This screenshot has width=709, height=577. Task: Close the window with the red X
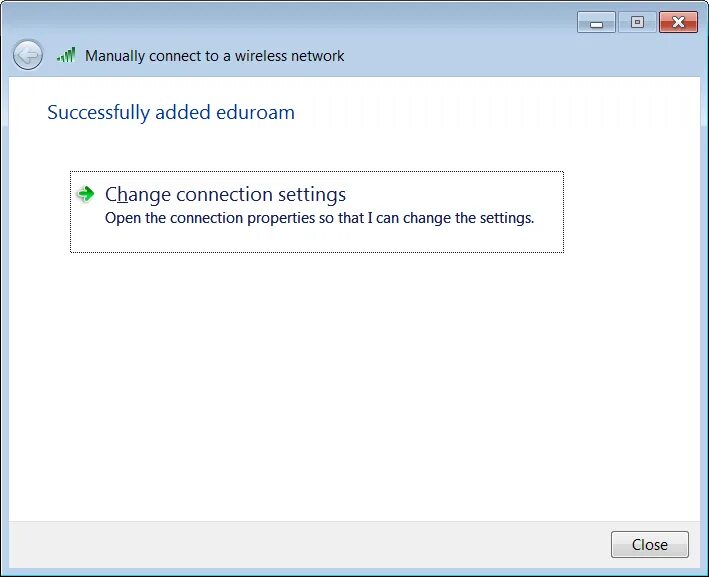678,22
